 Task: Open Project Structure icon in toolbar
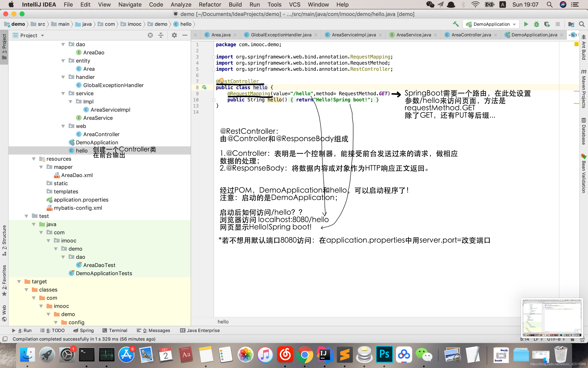(571, 24)
